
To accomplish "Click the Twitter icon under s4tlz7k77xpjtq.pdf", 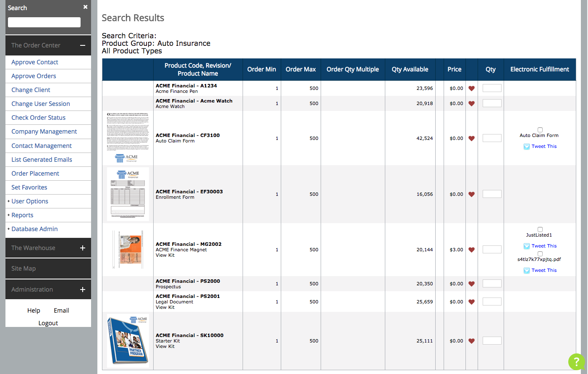I will tap(526, 271).
